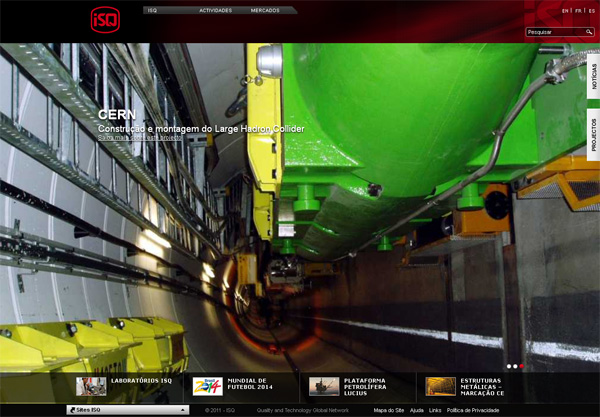The image size is (600, 417).
Task: Click the search magnifier icon
Action: pos(590,32)
